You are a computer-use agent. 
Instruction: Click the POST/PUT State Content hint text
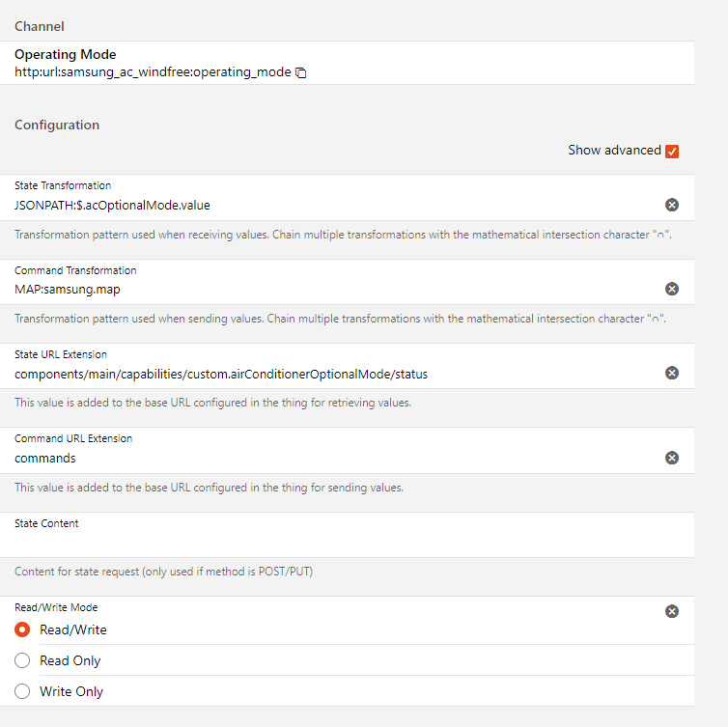[163, 572]
